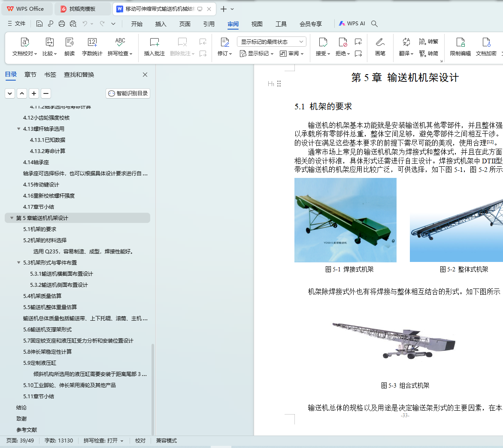The image size is (503, 448).
Task: Open 拼写检查: 打开 status dropdown
Action: pyautogui.click(x=103, y=441)
